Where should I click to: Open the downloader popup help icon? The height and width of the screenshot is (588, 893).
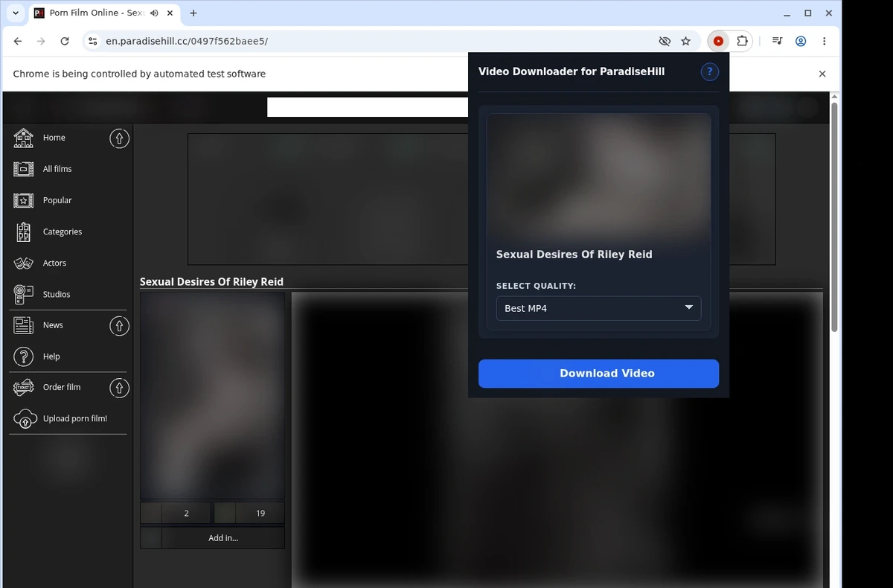click(x=709, y=71)
